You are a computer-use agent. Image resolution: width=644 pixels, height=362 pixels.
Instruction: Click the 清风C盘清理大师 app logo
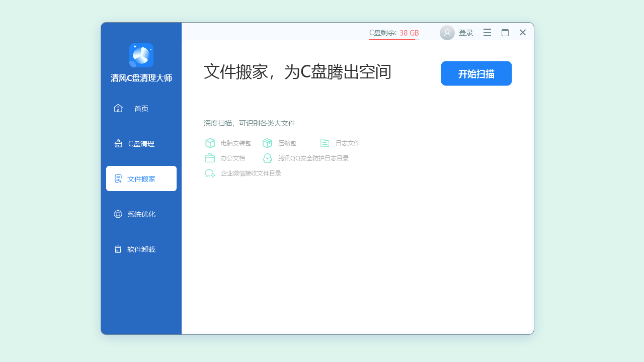click(x=141, y=55)
